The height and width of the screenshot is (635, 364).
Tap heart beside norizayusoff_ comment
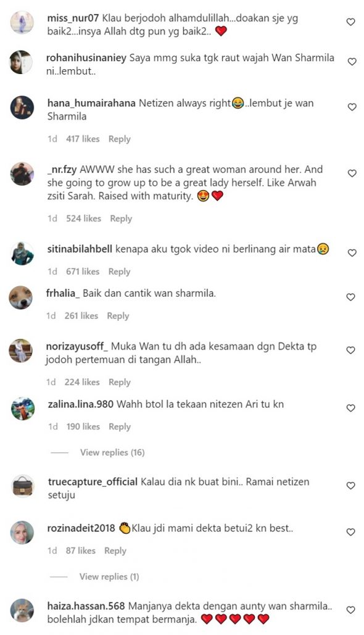(350, 350)
